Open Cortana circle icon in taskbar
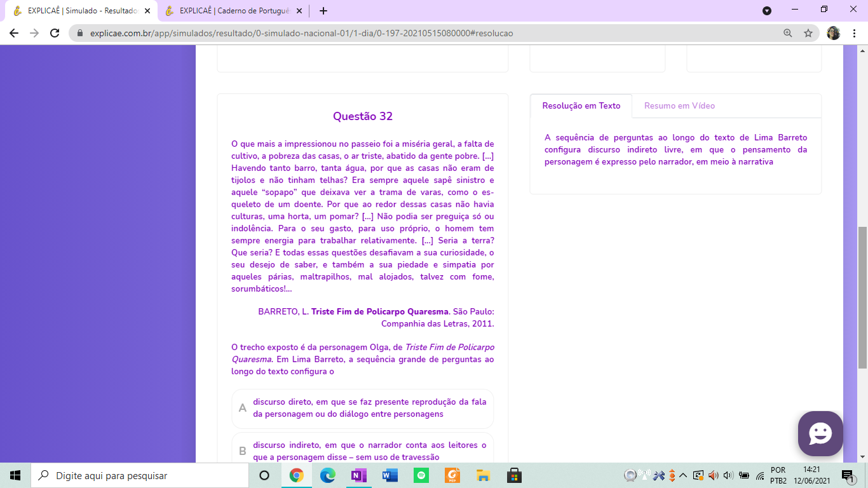868x488 pixels. 264,475
